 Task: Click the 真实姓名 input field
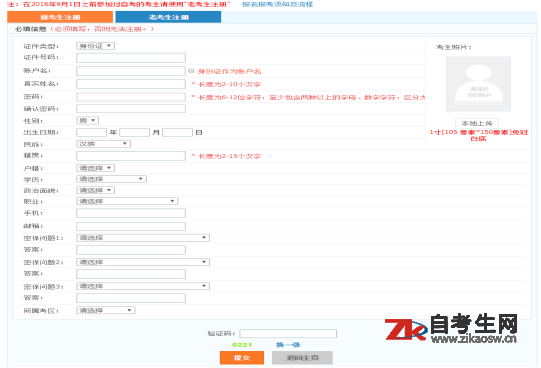tap(131, 84)
